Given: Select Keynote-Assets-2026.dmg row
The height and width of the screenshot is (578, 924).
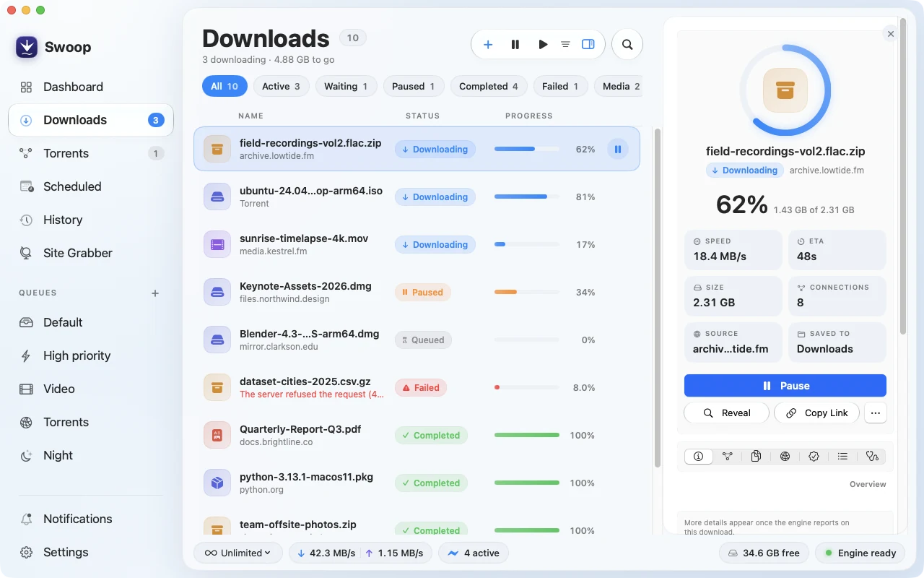Looking at the screenshot, I should point(417,292).
